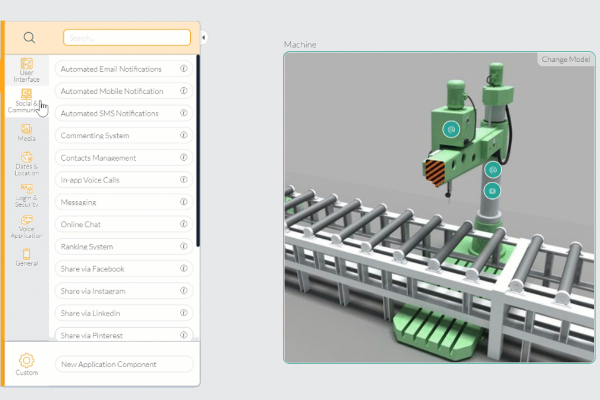The height and width of the screenshot is (400, 600).
Task: Collapse the component panel with arrow
Action: [x=204, y=37]
